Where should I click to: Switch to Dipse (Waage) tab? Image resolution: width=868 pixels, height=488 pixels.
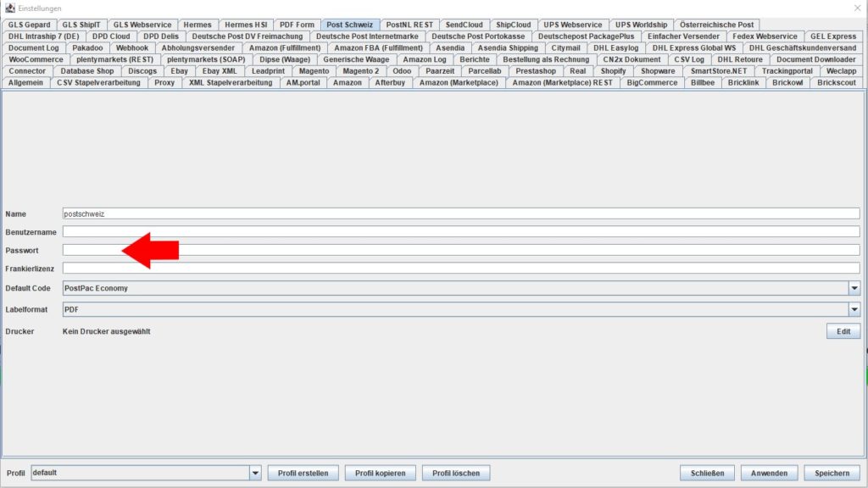(285, 60)
